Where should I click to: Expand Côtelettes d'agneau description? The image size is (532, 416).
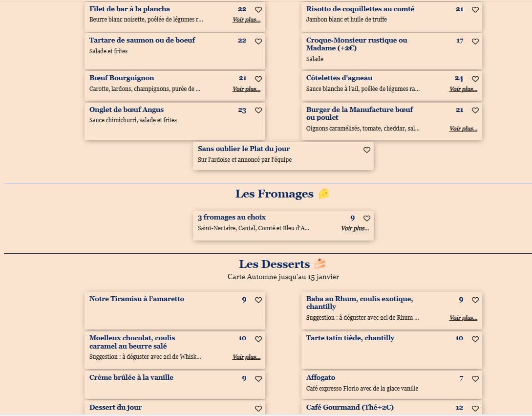(x=463, y=89)
